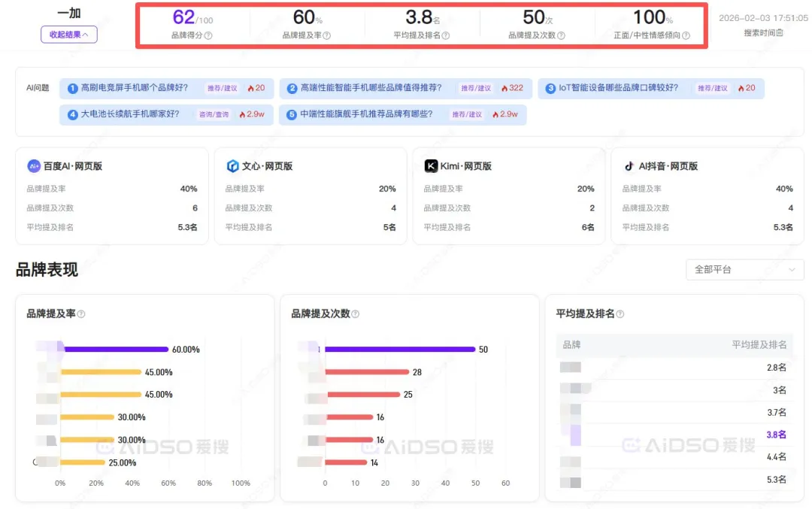This screenshot has height=509, width=812.
Task: Click help icon in 品牌提及率 chart title
Action: (81, 314)
